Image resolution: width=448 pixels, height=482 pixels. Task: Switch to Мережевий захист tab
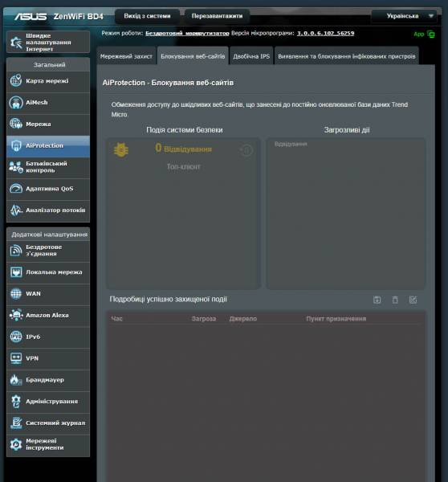pyautogui.click(x=126, y=56)
